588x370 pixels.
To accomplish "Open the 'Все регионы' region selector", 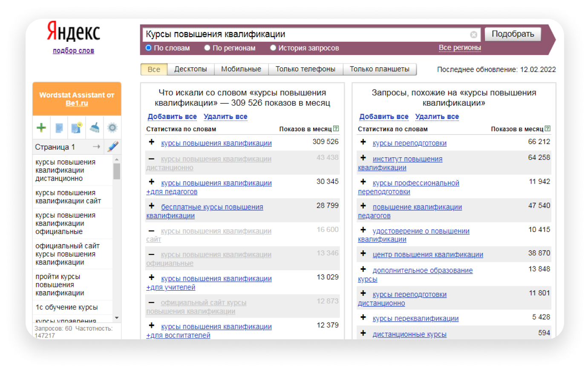I will [460, 47].
